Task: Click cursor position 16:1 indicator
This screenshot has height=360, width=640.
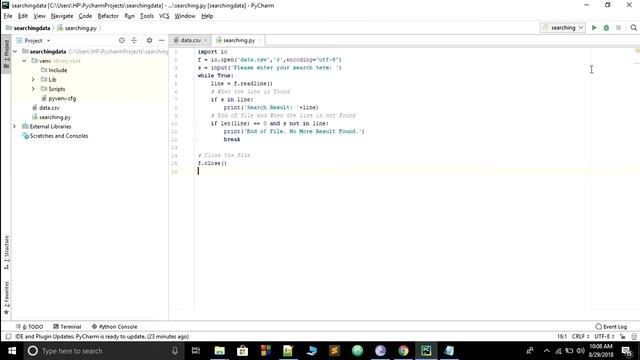Action: (562, 337)
